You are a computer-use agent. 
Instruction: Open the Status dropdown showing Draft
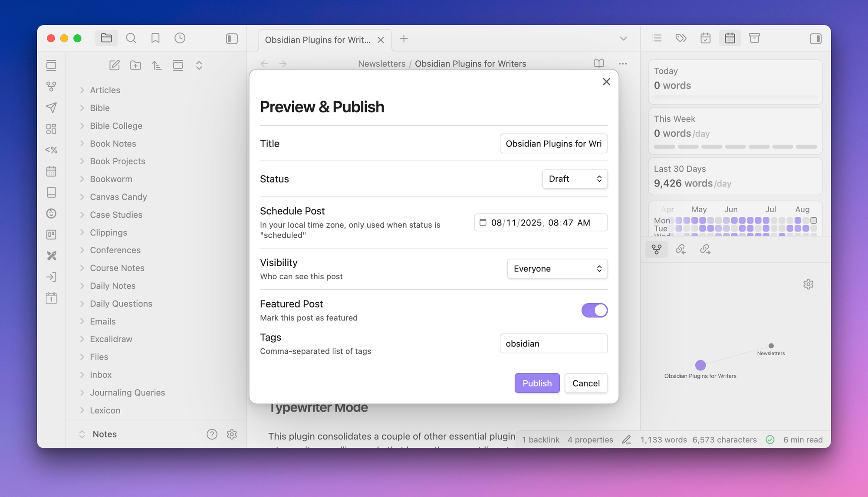575,179
